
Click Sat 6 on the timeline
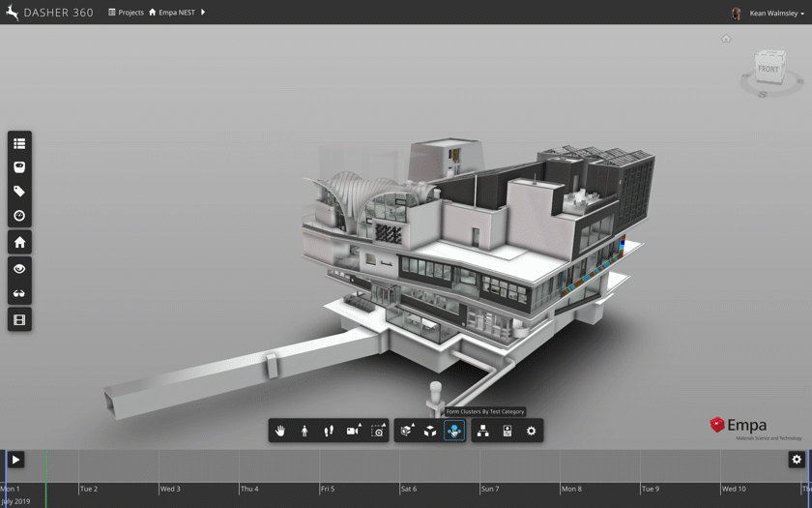pos(408,489)
